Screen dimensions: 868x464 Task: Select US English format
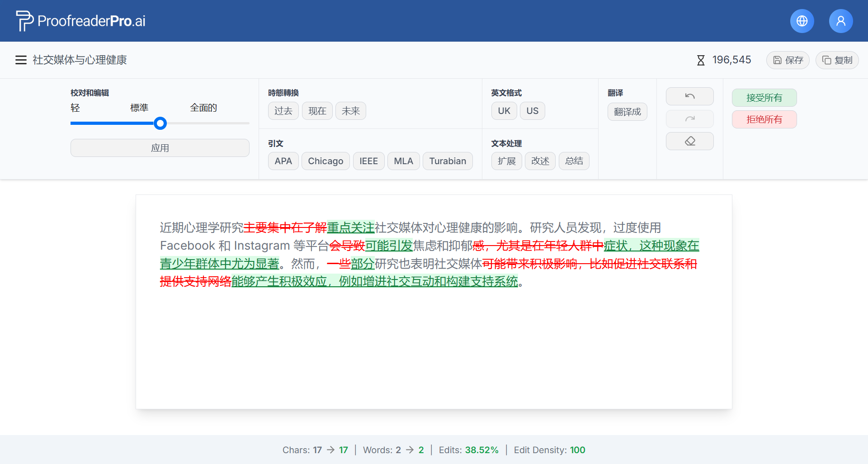point(532,111)
